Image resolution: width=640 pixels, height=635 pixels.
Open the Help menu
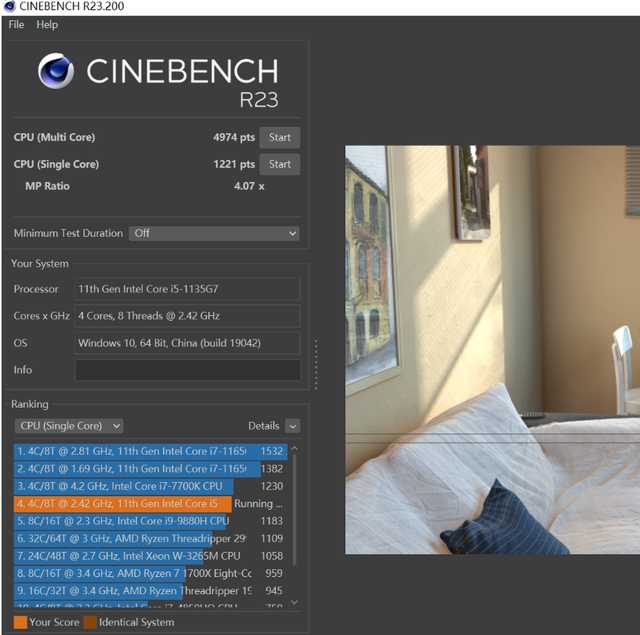[x=47, y=25]
